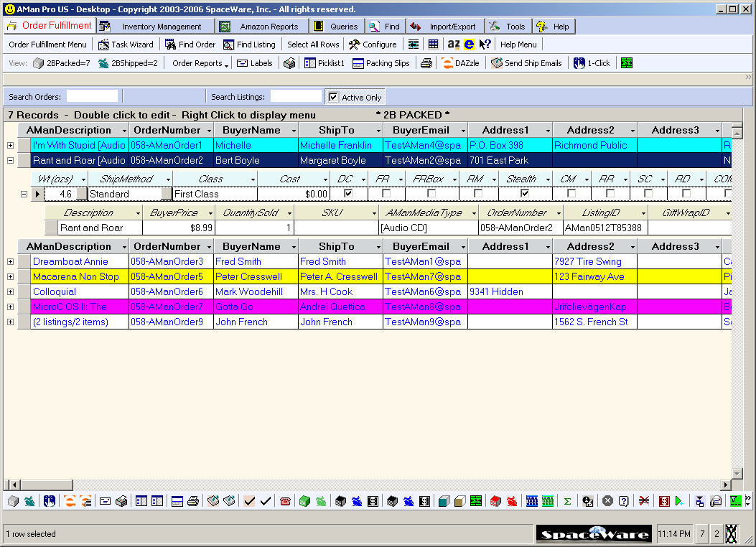Uncheck the DC checkbox in shipment row
This screenshot has height=547, width=756.
point(348,194)
